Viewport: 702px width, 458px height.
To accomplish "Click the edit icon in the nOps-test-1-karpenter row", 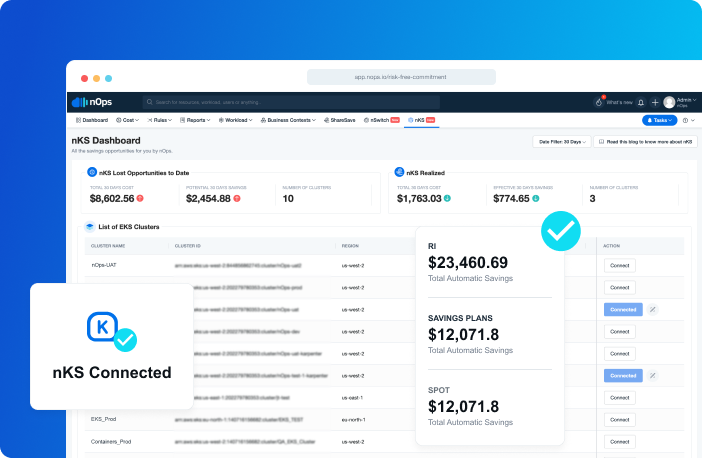I will tap(653, 376).
